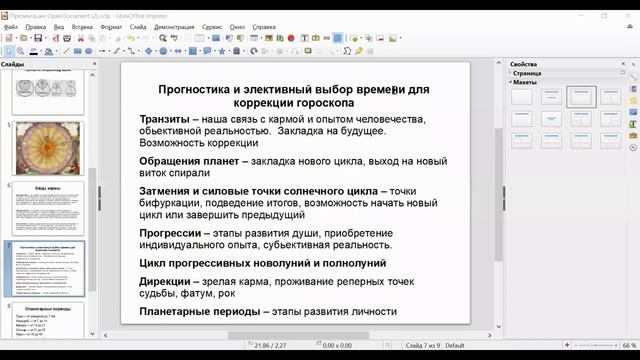640x360 pixels.
Task: Open the Сервис menu
Action: click(x=212, y=27)
